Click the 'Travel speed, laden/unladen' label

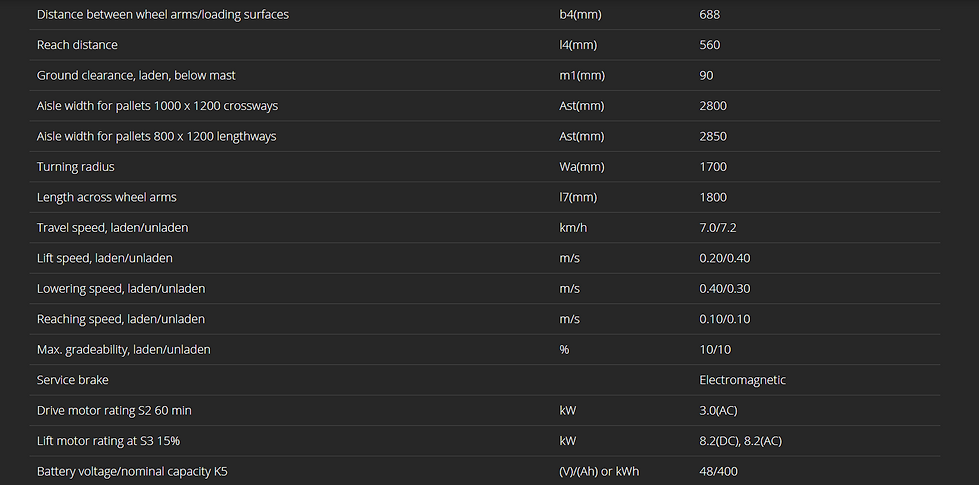(x=112, y=228)
